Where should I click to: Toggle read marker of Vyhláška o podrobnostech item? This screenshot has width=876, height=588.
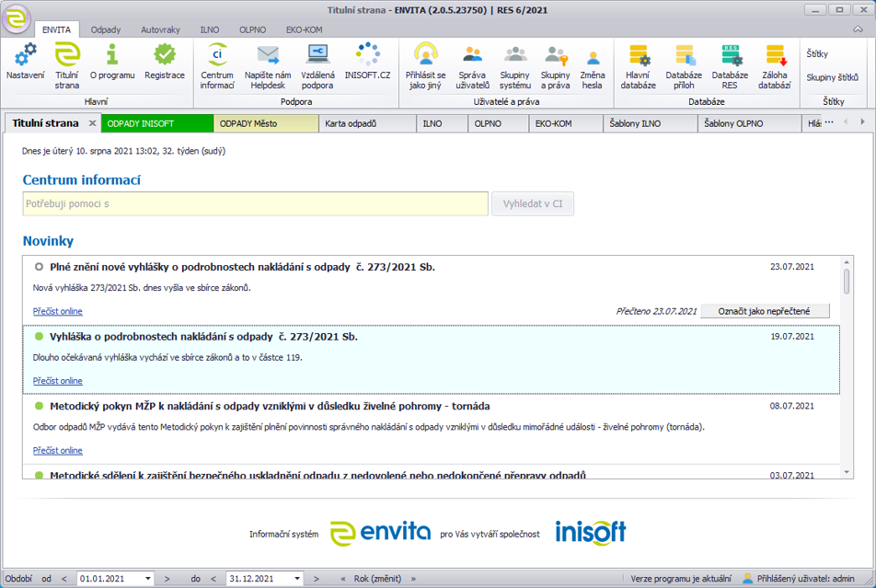[39, 337]
